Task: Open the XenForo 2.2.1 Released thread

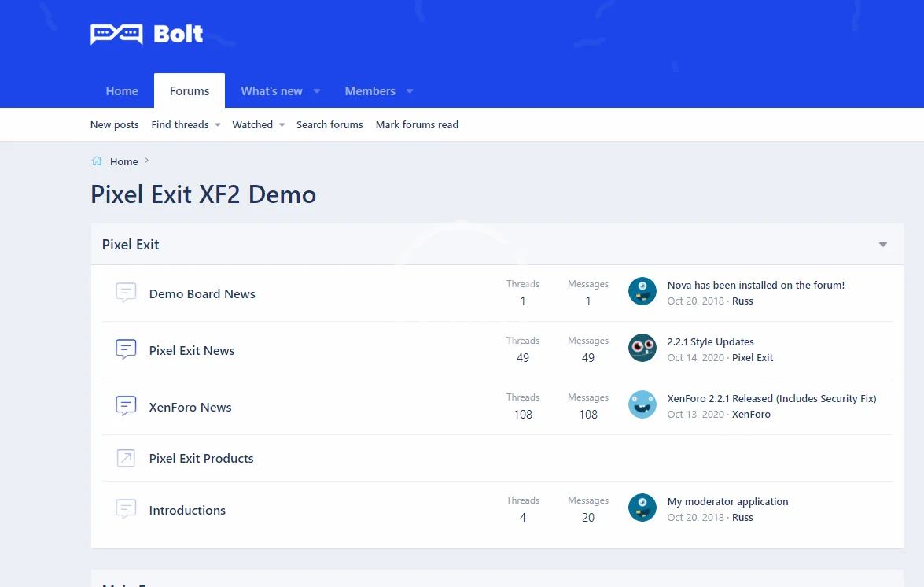Action: pyautogui.click(x=771, y=399)
